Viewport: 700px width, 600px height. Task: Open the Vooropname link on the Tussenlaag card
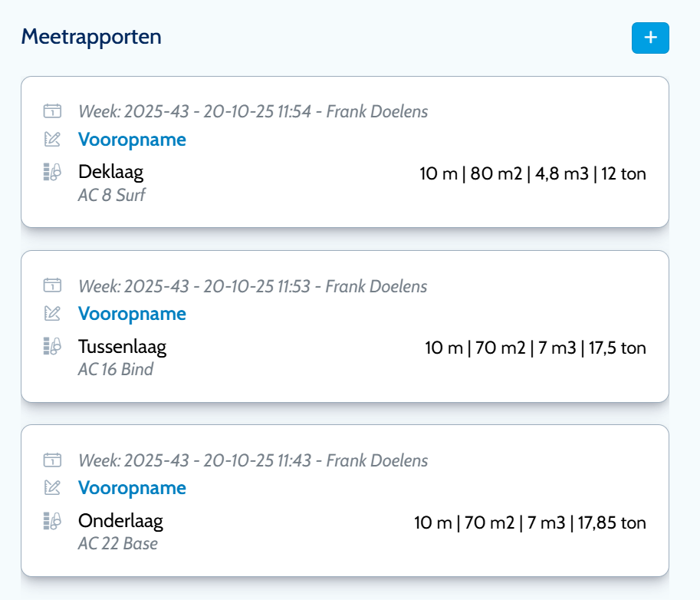pyautogui.click(x=131, y=314)
